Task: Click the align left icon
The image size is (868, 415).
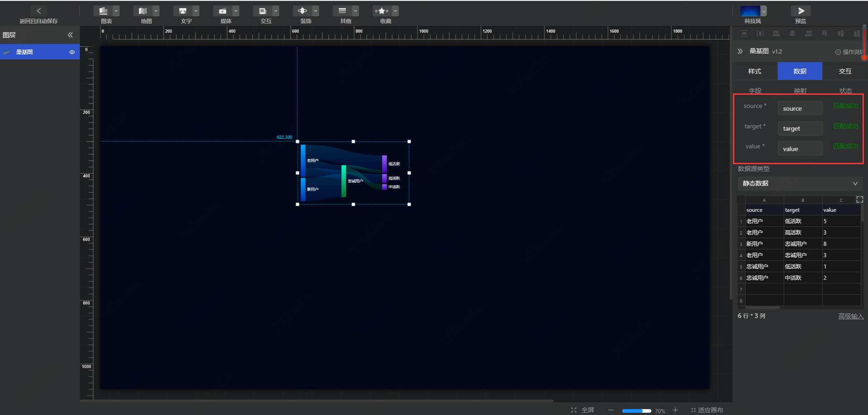Action: click(776, 34)
